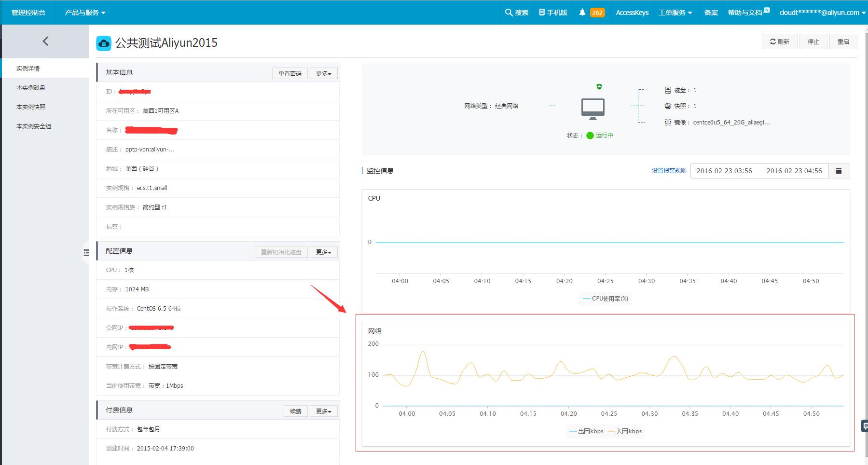Click end date 2016-02-23 04:56 field
868x465 pixels.
tap(794, 171)
